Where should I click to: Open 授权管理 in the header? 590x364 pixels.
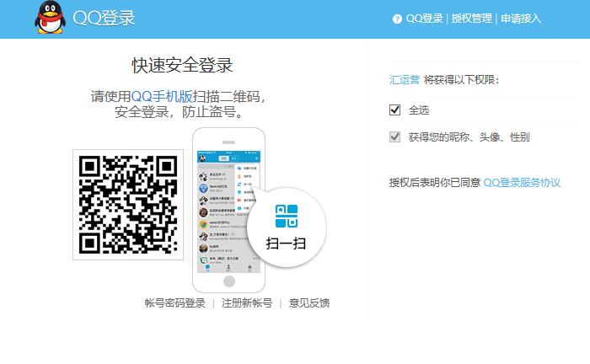(x=471, y=19)
